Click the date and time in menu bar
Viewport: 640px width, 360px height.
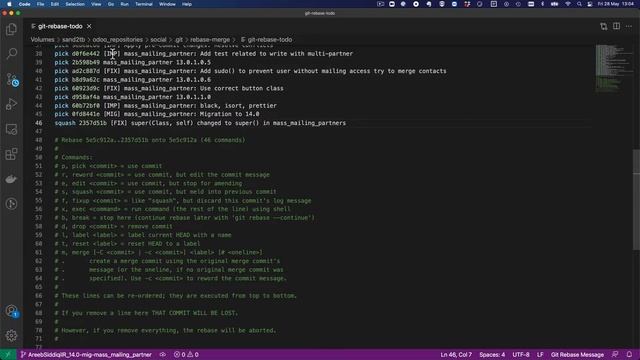click(616, 4)
